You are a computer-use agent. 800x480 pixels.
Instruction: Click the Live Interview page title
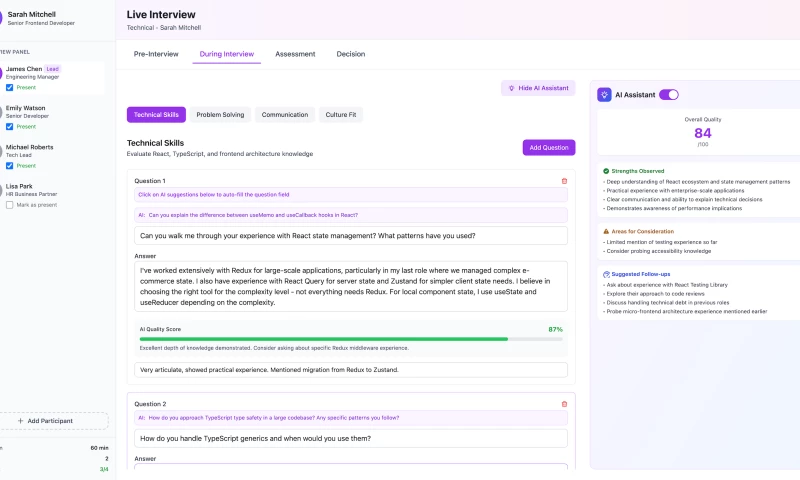161,15
